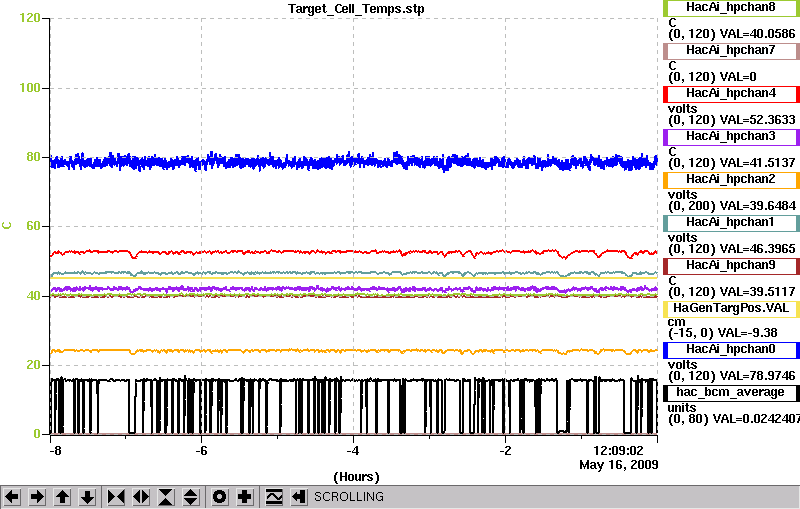This screenshot has width=800, height=509.
Task: Select the HacAi_hpchan8 legend entry
Action: [731, 8]
